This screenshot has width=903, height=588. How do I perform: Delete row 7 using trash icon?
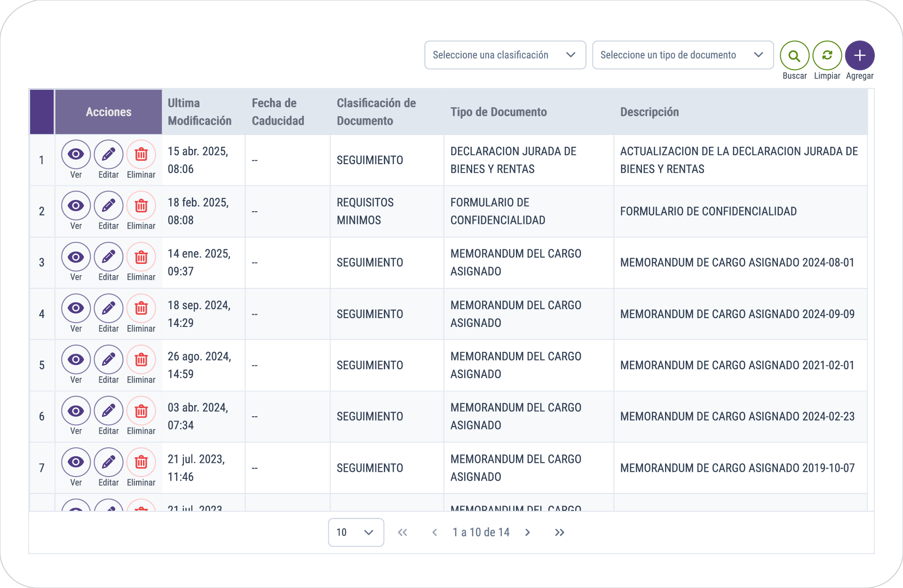(x=141, y=462)
